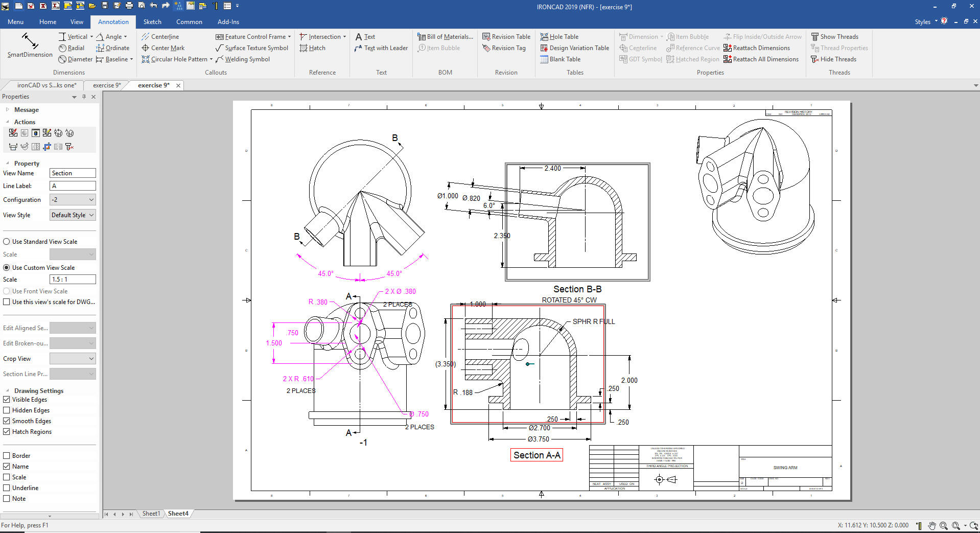The image size is (980, 533).
Task: Expand the Message section
Action: tap(7, 110)
